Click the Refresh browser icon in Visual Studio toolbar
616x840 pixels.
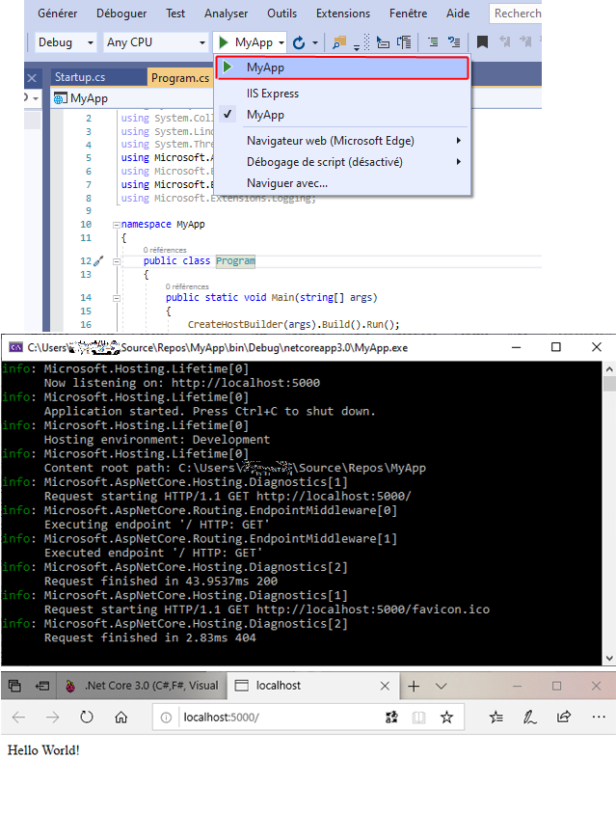tap(299, 42)
